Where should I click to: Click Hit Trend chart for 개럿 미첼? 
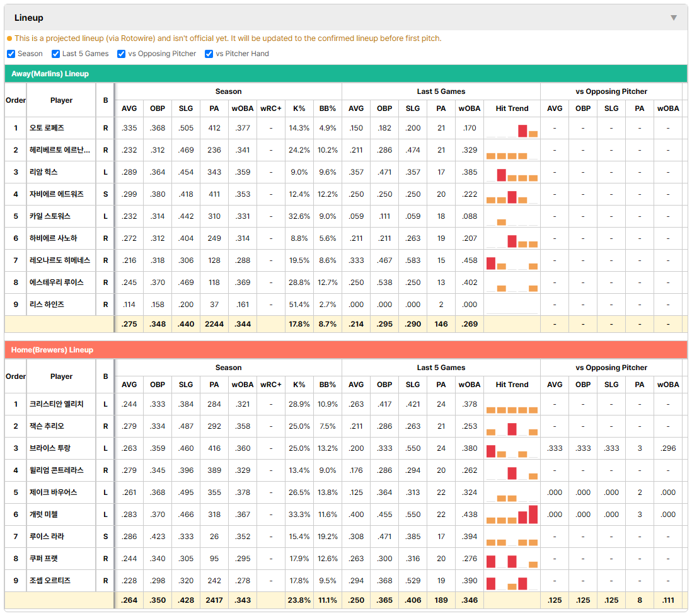pyautogui.click(x=512, y=514)
